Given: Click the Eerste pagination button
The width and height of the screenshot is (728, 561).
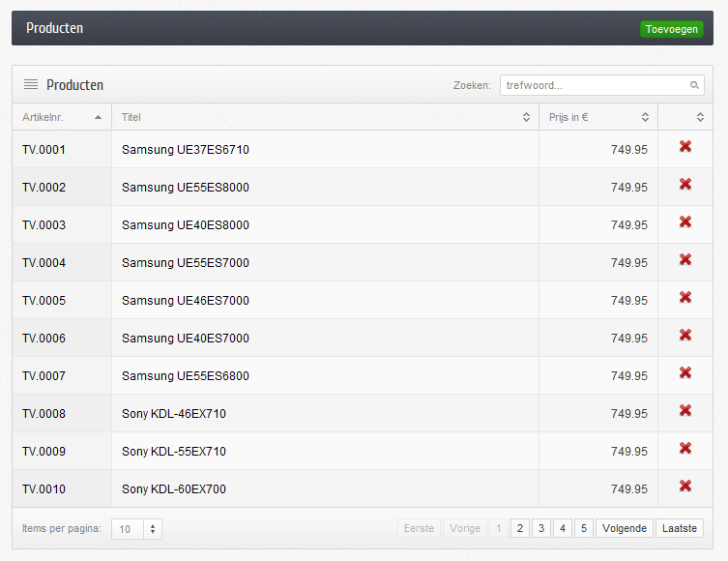Looking at the screenshot, I should click(419, 528).
